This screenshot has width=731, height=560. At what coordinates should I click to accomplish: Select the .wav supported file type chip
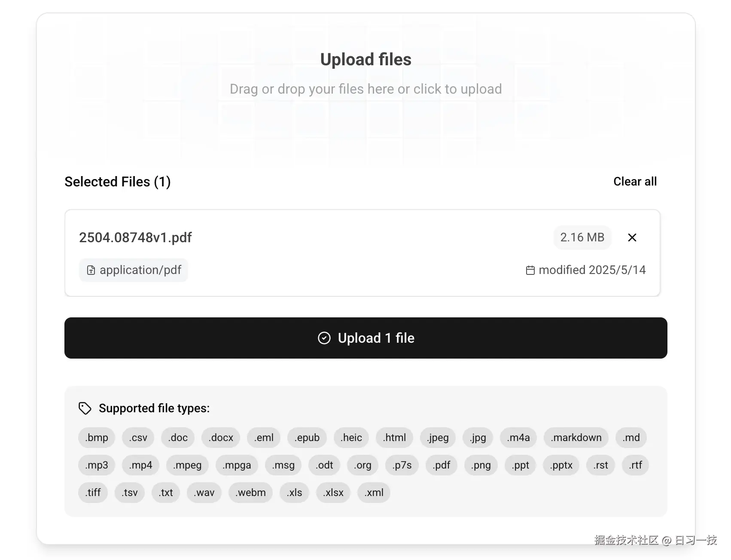pos(204,493)
